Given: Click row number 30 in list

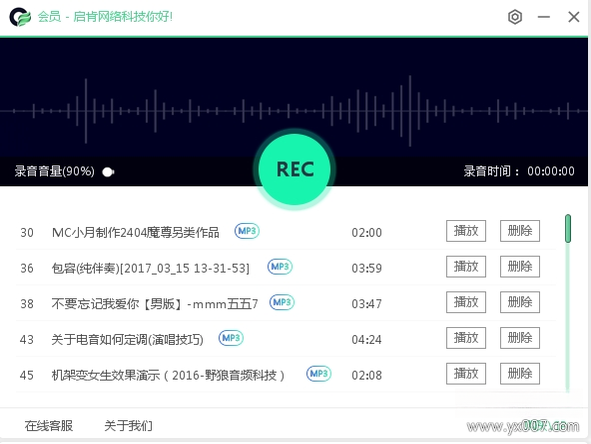Looking at the screenshot, I should [27, 233].
